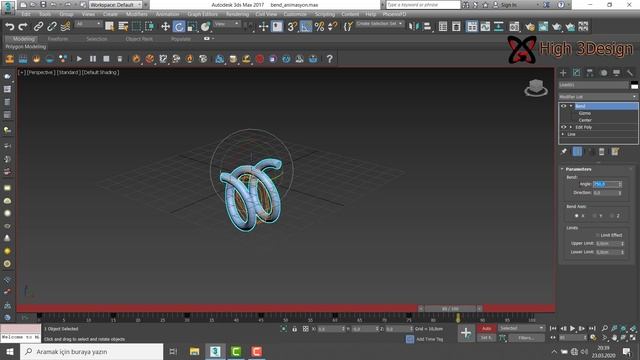
Task: Select the X bend axis radio button
Action: click(577, 216)
